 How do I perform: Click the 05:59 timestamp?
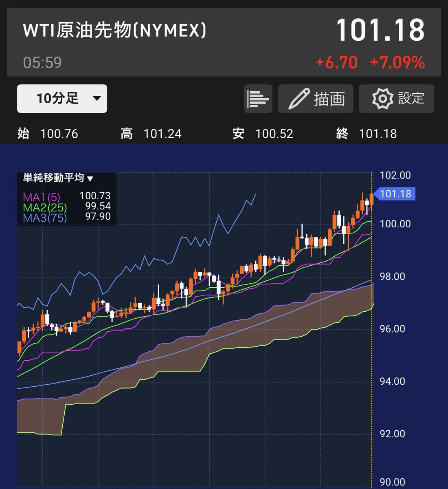(x=42, y=63)
